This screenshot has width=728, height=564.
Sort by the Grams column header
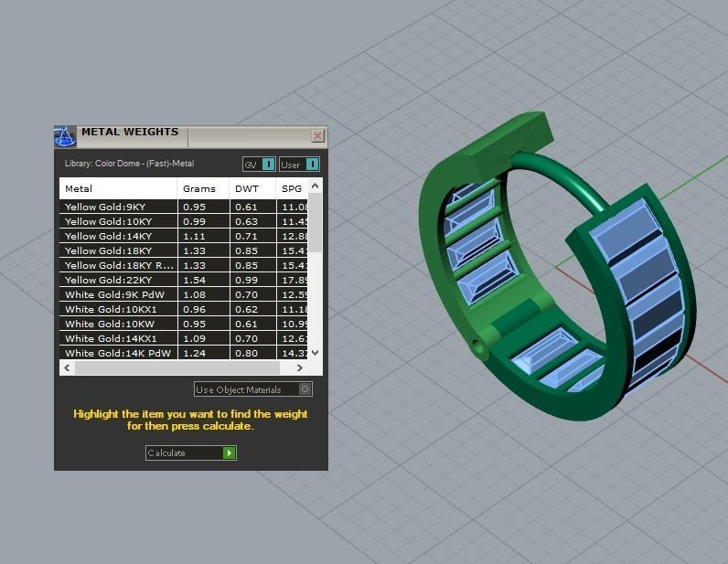[203, 188]
